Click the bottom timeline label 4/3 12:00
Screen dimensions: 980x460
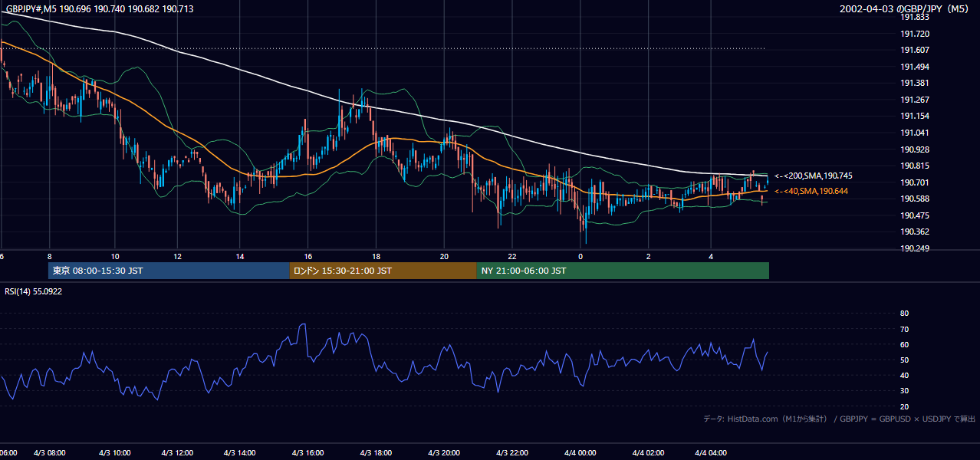(x=177, y=453)
